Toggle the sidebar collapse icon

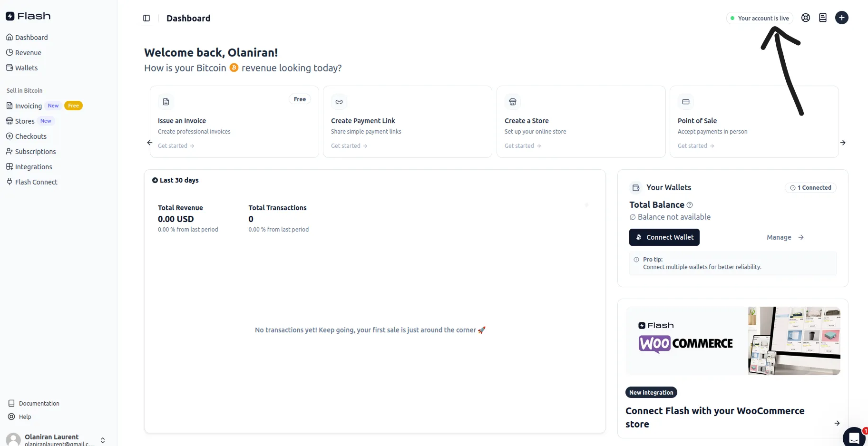[146, 18]
